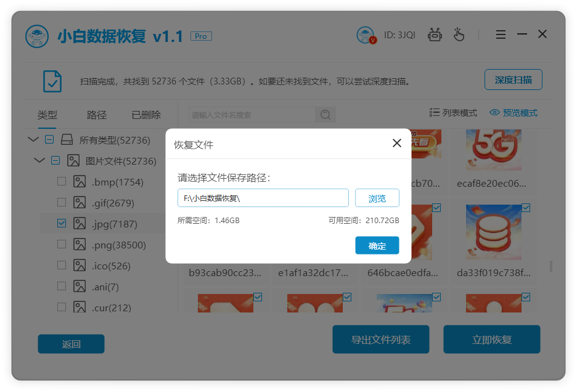
Task: Click the robot customer service icon
Action: (x=435, y=35)
